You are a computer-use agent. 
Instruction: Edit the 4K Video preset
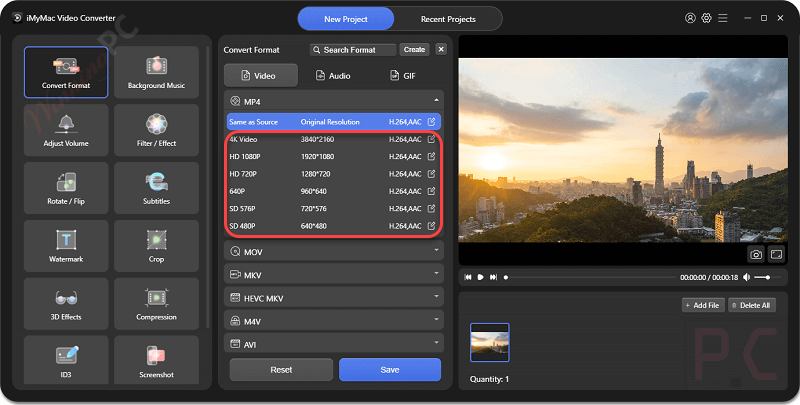[x=431, y=139]
